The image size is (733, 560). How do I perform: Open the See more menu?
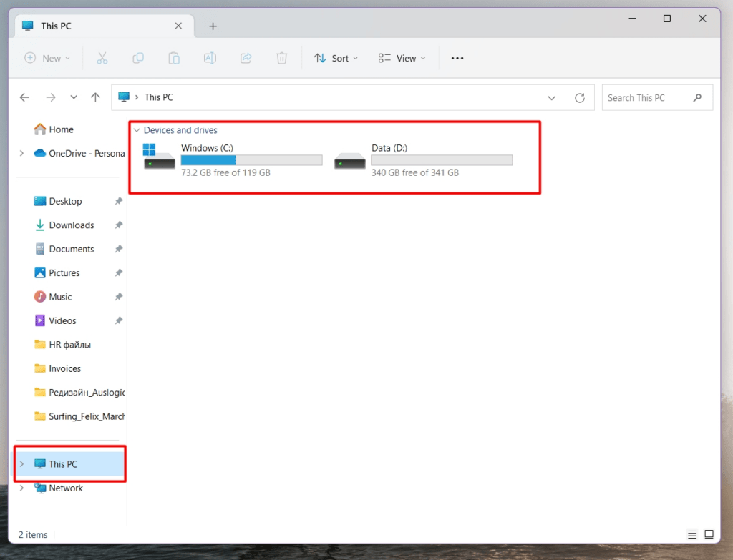pyautogui.click(x=457, y=58)
